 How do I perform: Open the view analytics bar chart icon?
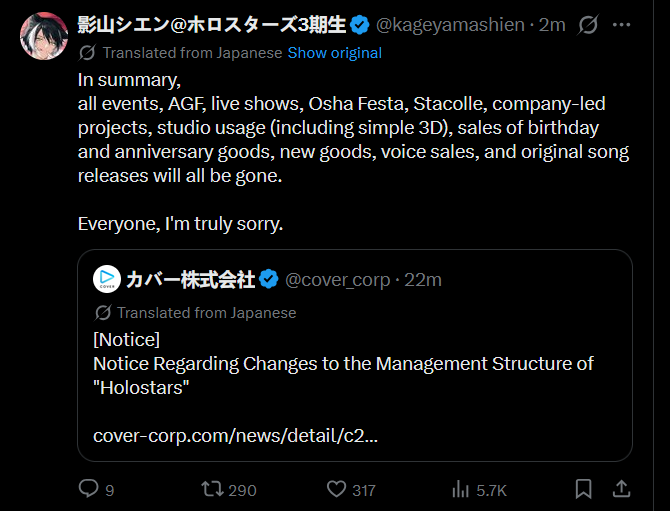pyautogui.click(x=461, y=489)
